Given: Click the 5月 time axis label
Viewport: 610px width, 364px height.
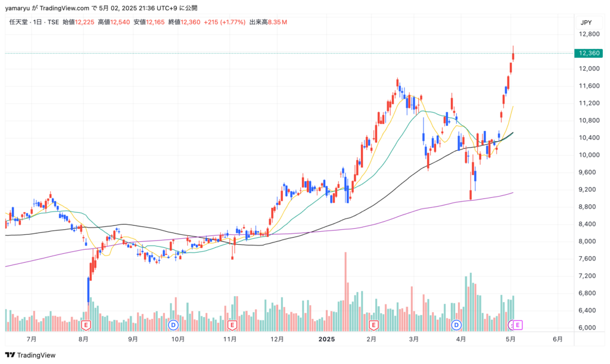Looking at the screenshot, I should pyautogui.click(x=511, y=339).
